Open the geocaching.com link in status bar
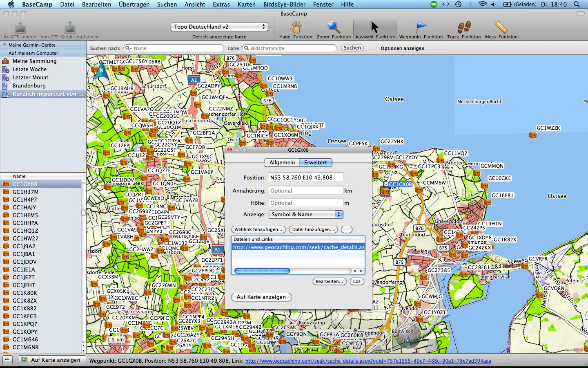 [x=368, y=361]
